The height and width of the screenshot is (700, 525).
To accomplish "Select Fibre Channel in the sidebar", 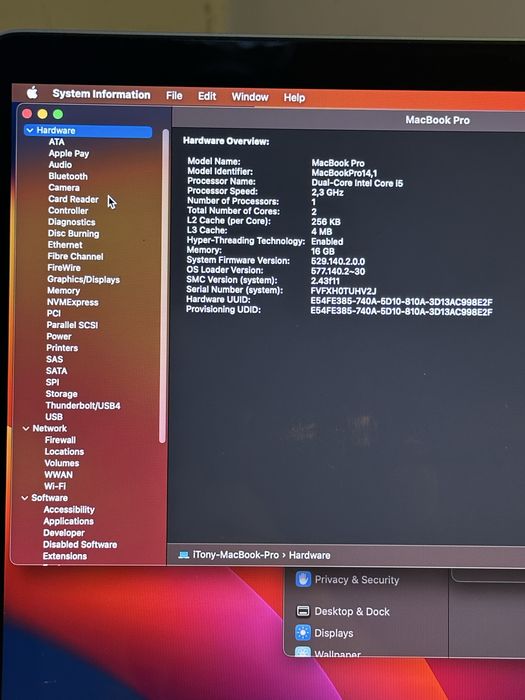I will point(75,256).
